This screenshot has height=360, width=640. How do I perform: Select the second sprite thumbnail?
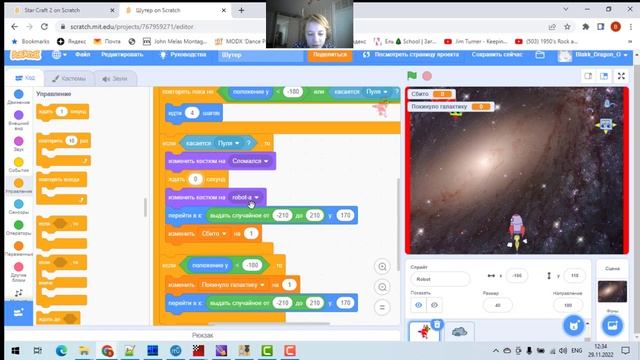(x=459, y=331)
